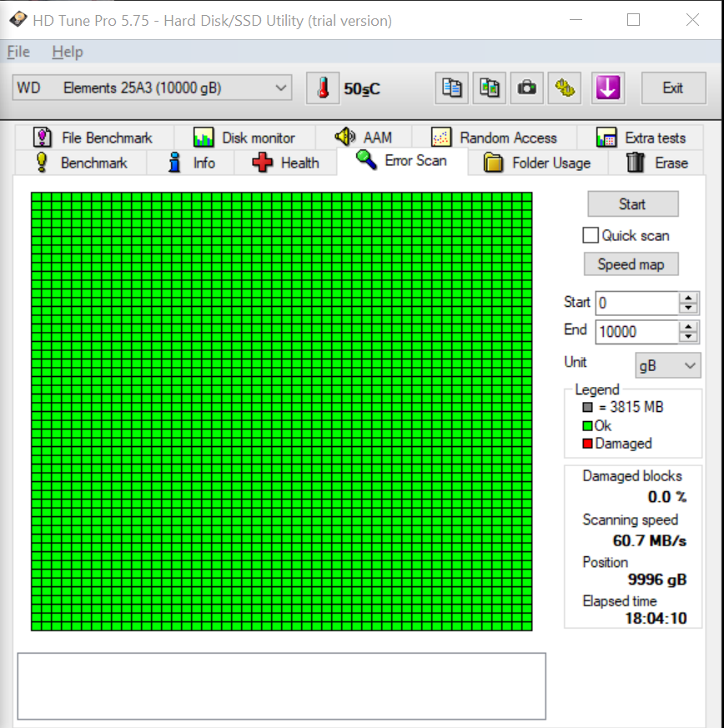Click the Speed map button
This screenshot has height=728, width=724.
coord(631,264)
